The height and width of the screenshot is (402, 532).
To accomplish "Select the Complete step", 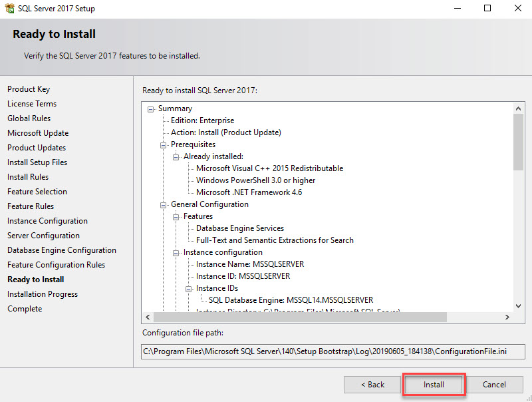I will coord(25,309).
